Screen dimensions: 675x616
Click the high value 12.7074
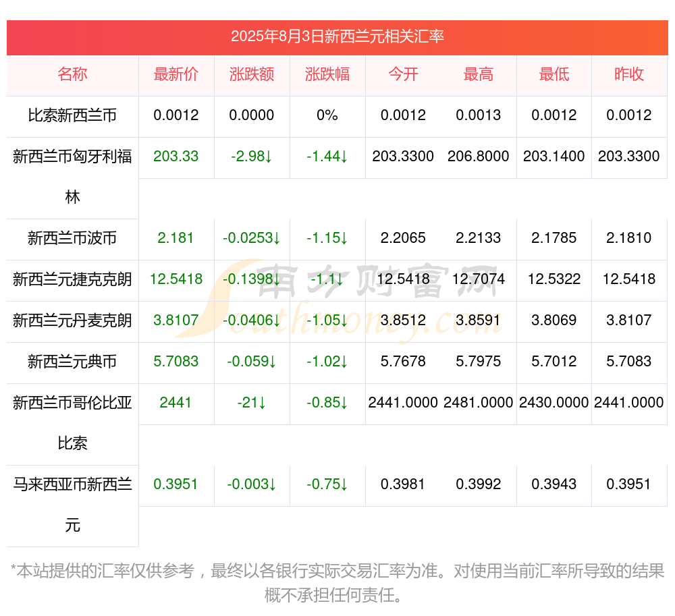click(x=479, y=279)
